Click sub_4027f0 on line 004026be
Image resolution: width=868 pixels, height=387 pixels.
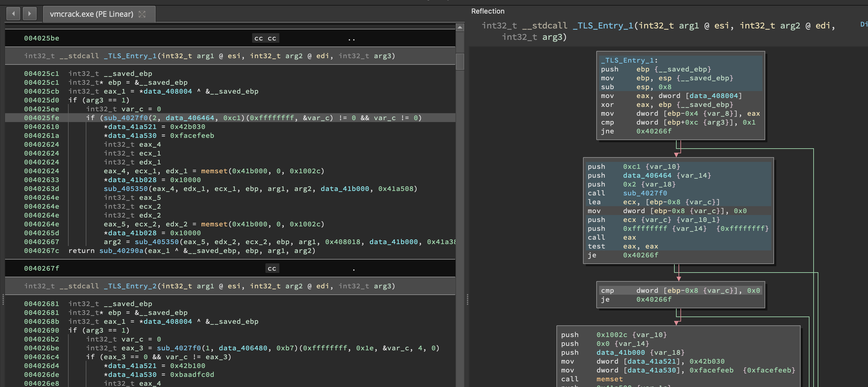[x=179, y=348]
